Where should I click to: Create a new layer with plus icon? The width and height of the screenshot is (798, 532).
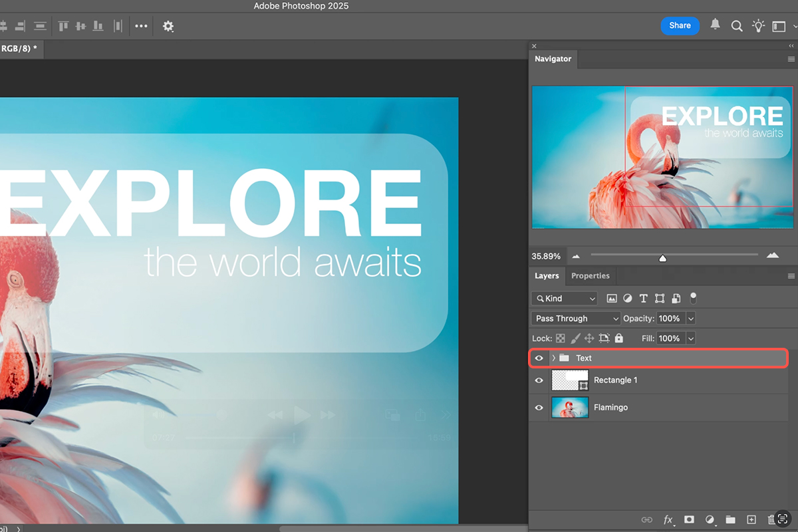pos(751,519)
